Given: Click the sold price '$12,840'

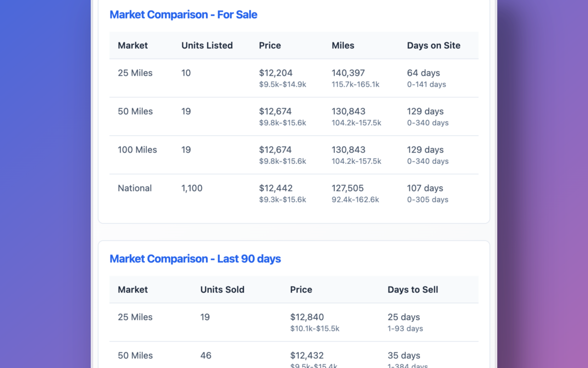Looking at the screenshot, I should (x=307, y=317).
